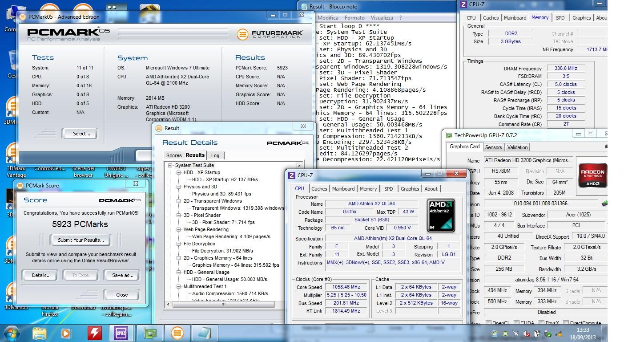Select Web Page Rendering: 4.109 pages/s row
The height and width of the screenshot is (342, 644).
click(231, 236)
